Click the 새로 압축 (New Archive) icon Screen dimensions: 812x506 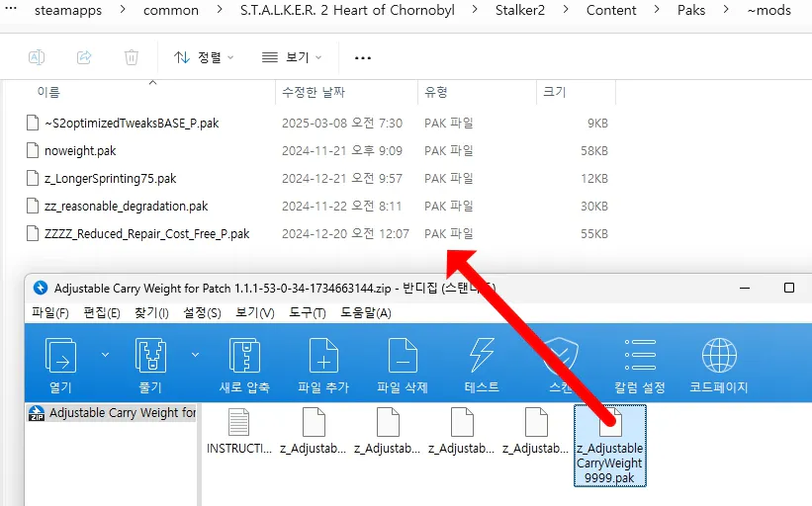pyautogui.click(x=244, y=356)
